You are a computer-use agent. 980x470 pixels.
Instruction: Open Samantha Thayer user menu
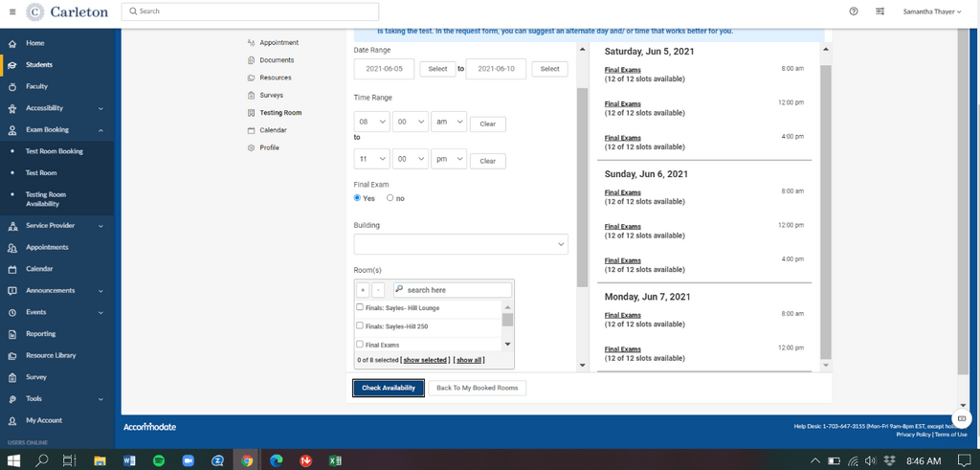(932, 11)
